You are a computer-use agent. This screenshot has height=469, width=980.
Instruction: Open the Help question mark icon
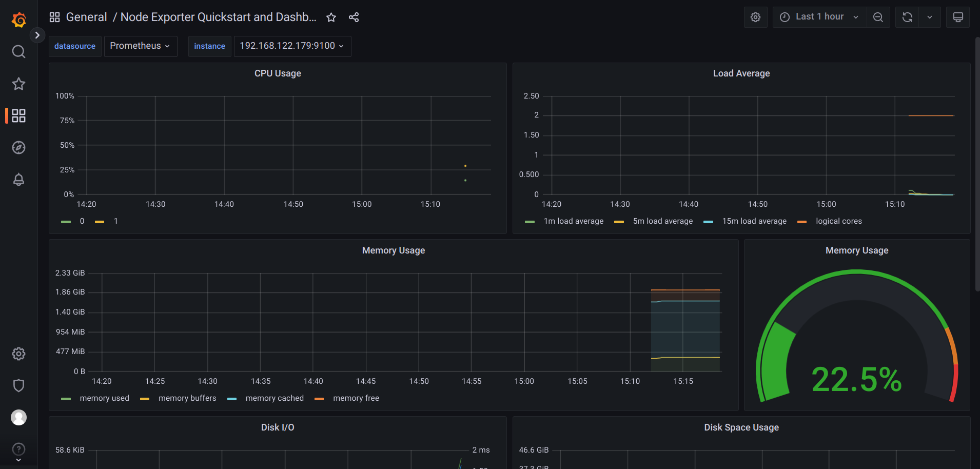tap(18, 449)
